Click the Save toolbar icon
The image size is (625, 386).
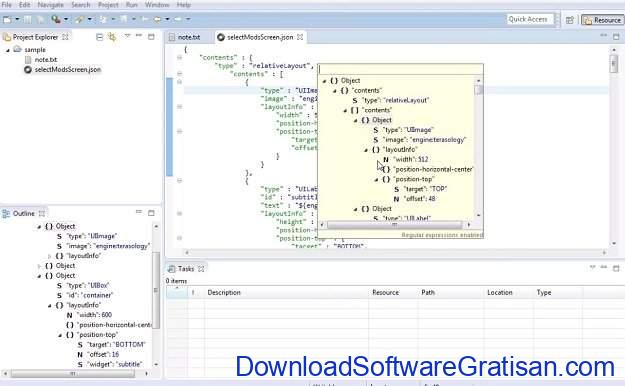pyautogui.click(x=28, y=19)
